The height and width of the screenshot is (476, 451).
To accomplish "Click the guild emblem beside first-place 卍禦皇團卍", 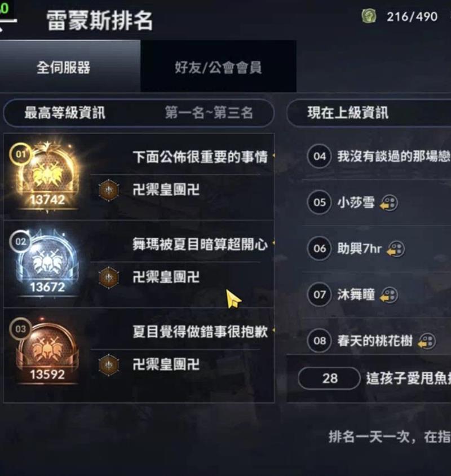I will tap(109, 190).
